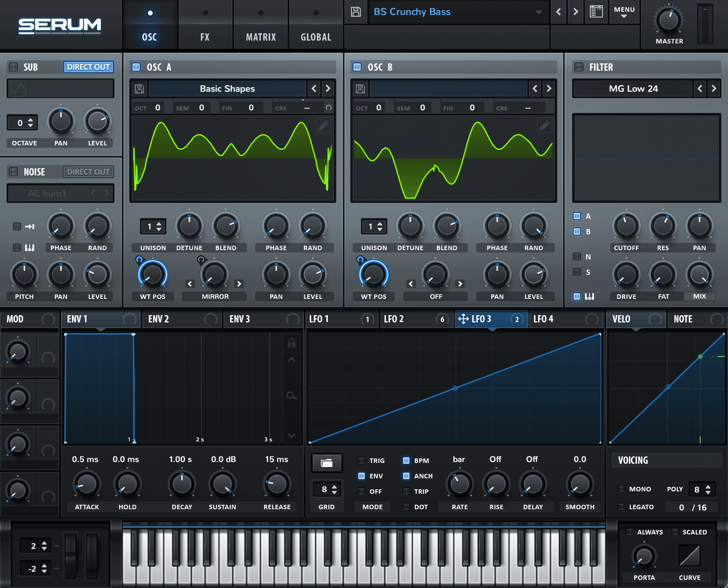Select the ENV 2 tab

182,319
